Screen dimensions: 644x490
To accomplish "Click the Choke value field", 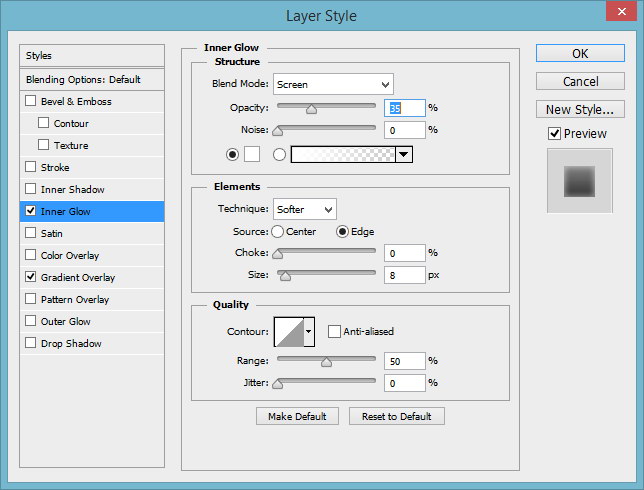I will click(x=405, y=253).
